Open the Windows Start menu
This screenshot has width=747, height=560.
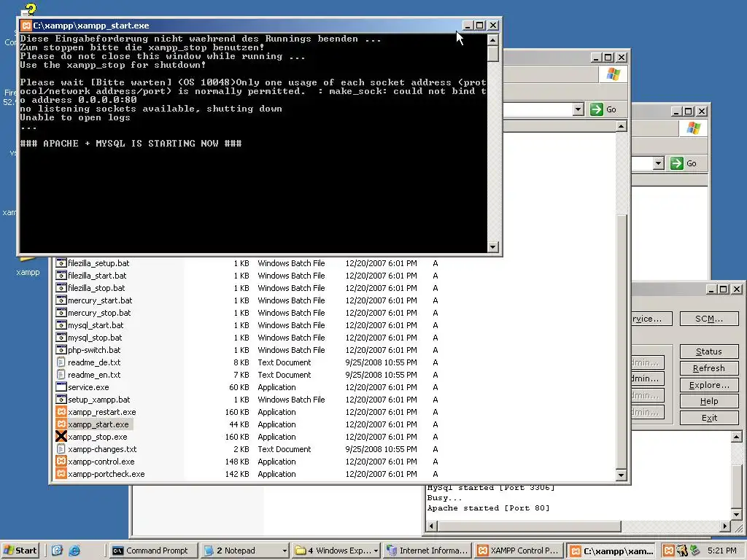(x=20, y=551)
